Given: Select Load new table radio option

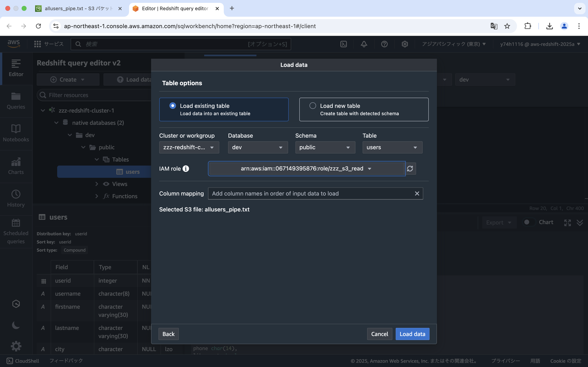Looking at the screenshot, I should [x=313, y=106].
